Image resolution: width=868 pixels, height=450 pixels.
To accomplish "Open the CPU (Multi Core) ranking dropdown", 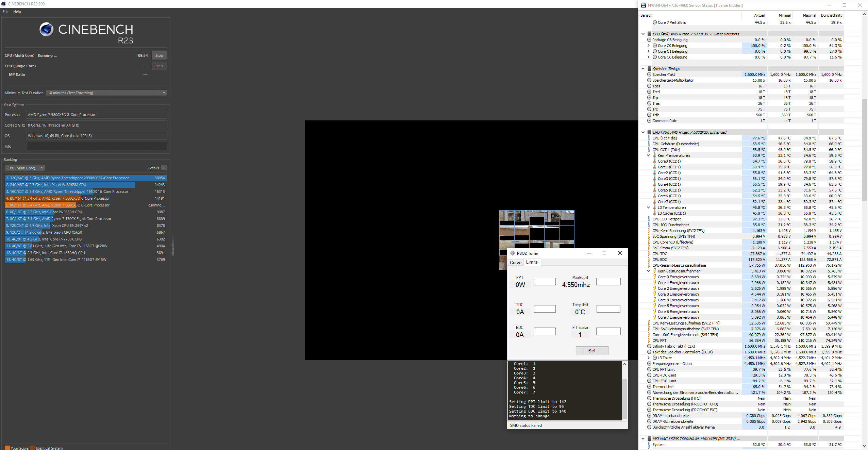I will tap(25, 168).
